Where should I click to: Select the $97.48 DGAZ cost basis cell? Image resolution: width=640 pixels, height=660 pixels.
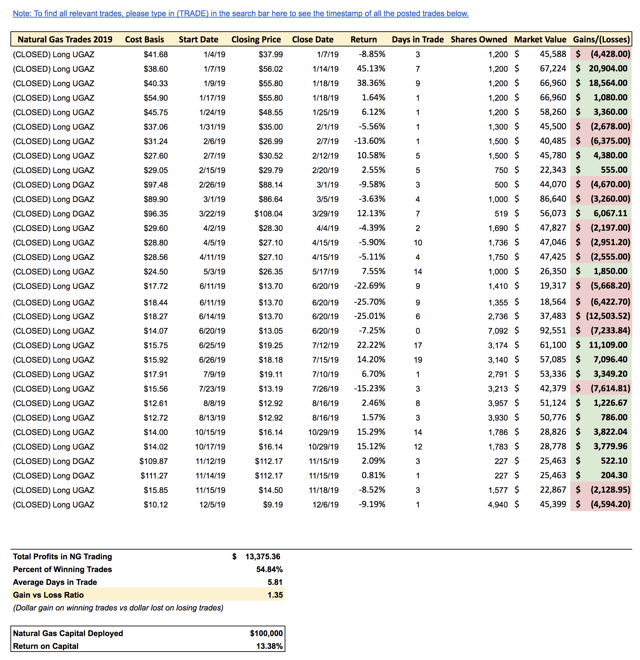(155, 185)
